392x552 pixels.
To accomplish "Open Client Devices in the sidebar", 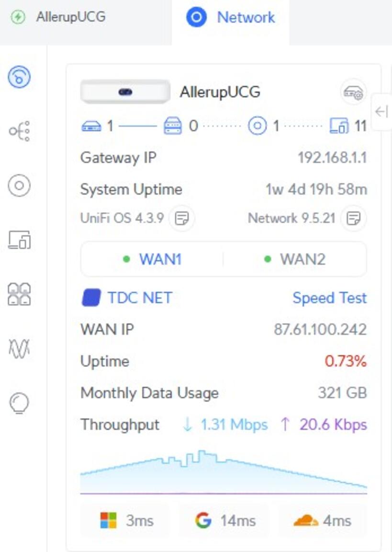I will click(x=20, y=240).
